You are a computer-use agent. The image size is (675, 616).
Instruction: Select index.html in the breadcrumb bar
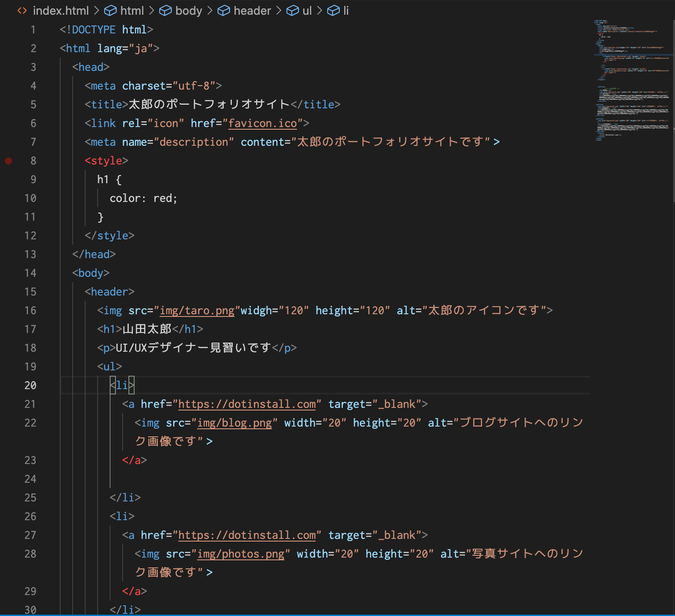(x=61, y=10)
